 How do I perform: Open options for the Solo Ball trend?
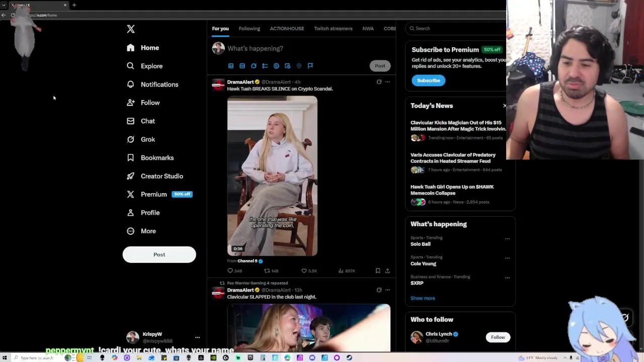pos(507,238)
